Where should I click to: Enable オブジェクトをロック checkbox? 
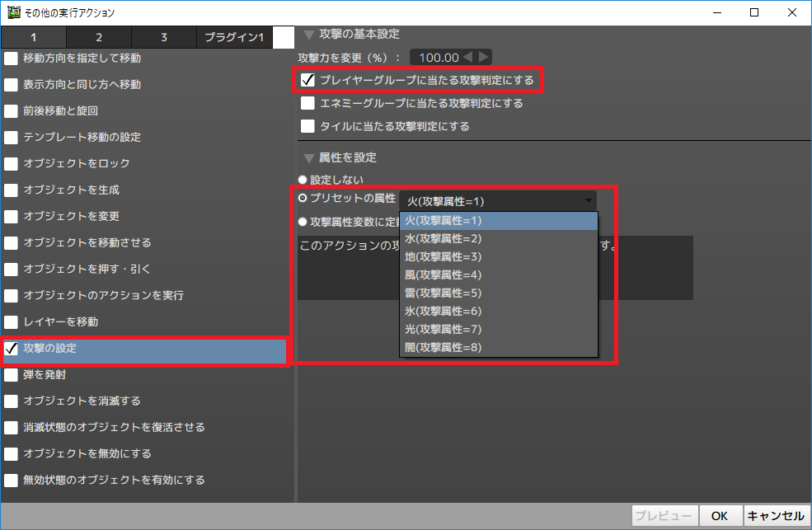click(x=11, y=163)
